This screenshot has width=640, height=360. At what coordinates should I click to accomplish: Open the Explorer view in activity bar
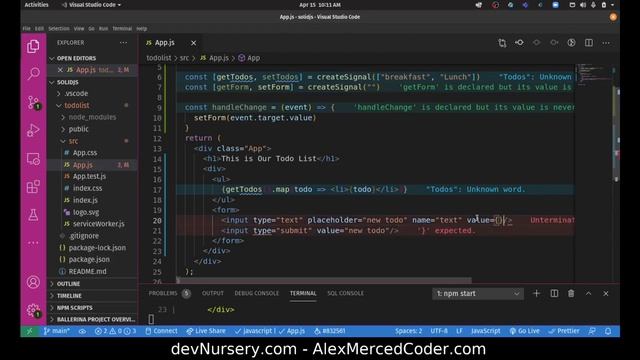coord(33,46)
